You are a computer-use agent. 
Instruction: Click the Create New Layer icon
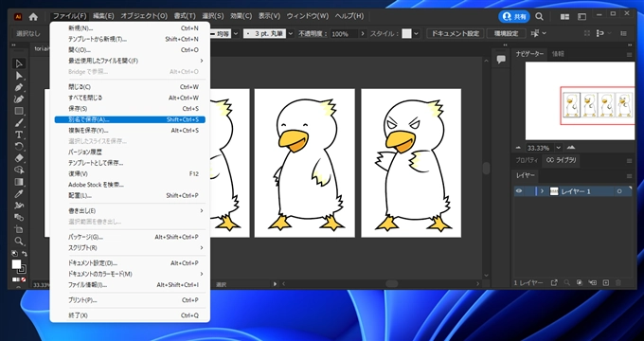[x=606, y=282]
